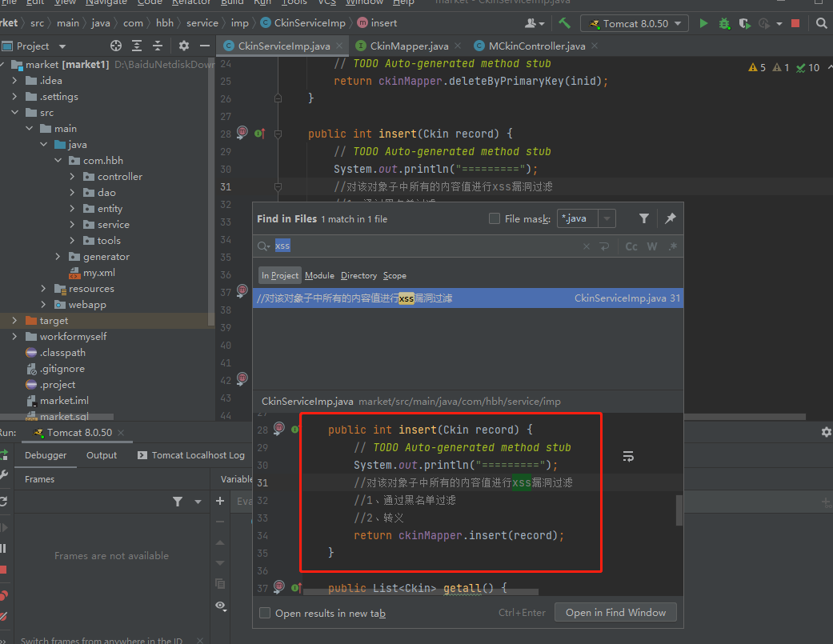Filter frames with the funnel icon
The height and width of the screenshot is (644, 833).
[178, 501]
